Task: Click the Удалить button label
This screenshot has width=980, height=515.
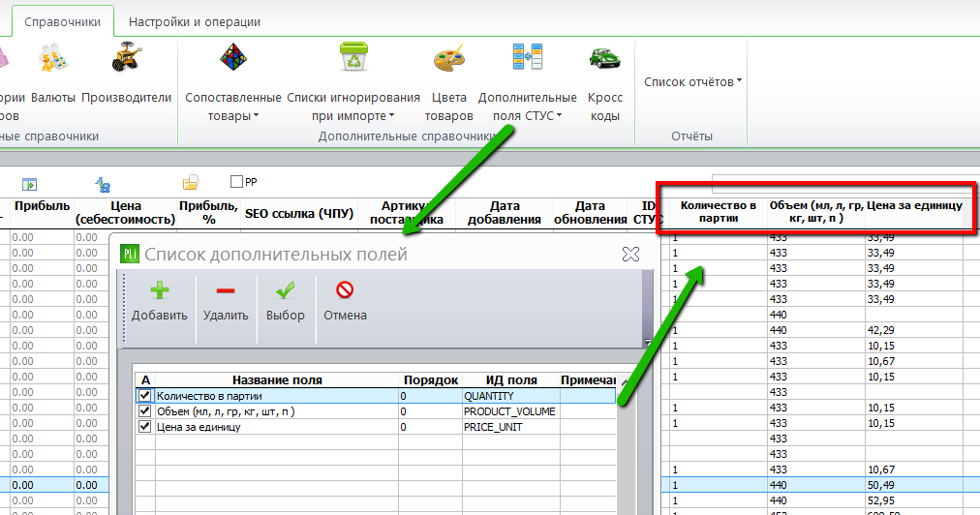Action: (x=226, y=316)
